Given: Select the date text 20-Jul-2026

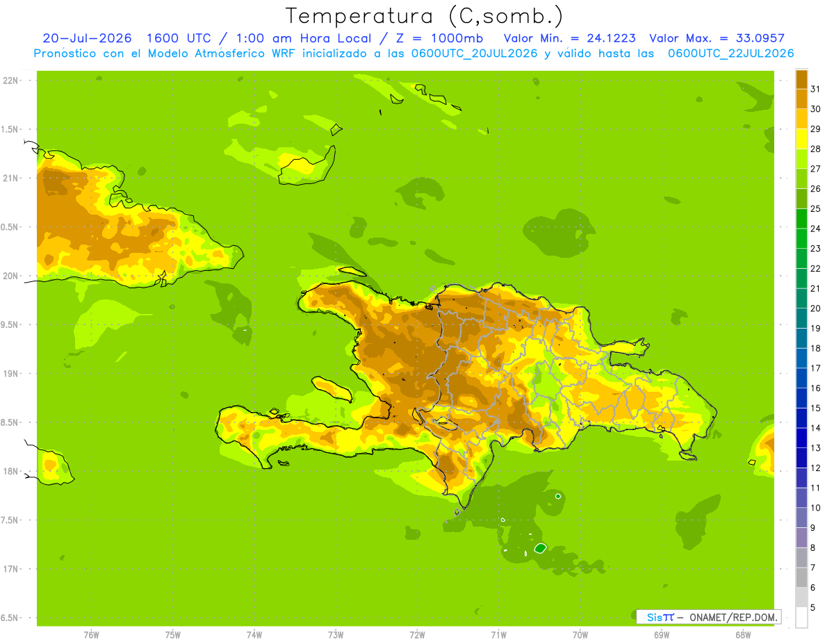Looking at the screenshot, I should pyautogui.click(x=87, y=38).
